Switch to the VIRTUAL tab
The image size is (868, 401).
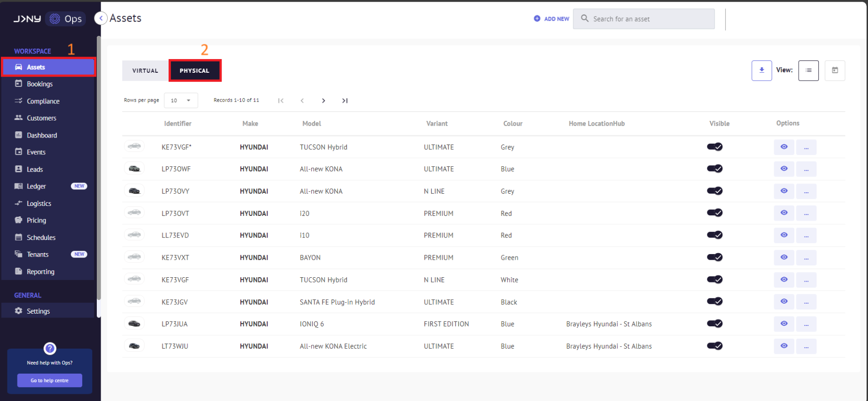145,70
